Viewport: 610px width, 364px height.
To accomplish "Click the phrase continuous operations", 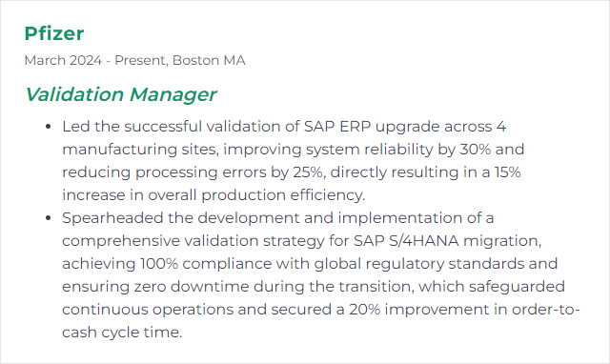I will tap(148, 310).
